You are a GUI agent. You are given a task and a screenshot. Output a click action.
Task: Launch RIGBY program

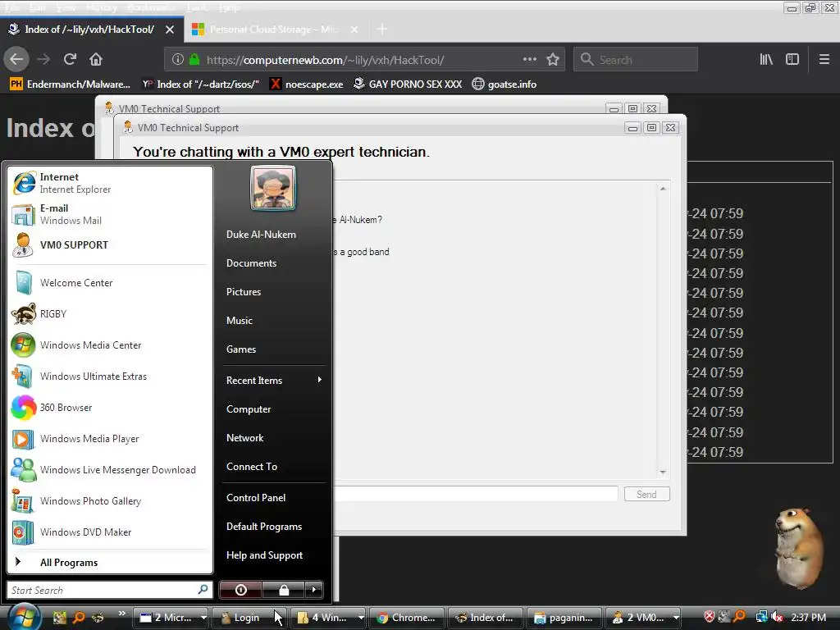pyautogui.click(x=109, y=313)
